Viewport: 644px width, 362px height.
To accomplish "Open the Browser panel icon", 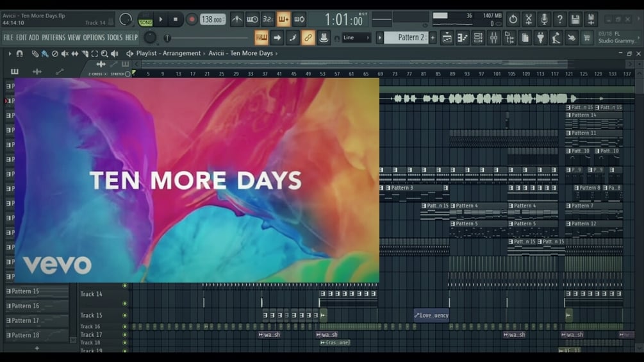I will [x=509, y=38].
